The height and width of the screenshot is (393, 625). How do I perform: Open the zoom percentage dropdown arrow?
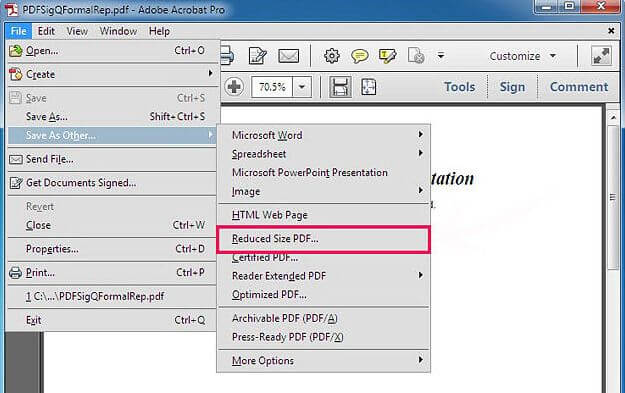coord(302,86)
